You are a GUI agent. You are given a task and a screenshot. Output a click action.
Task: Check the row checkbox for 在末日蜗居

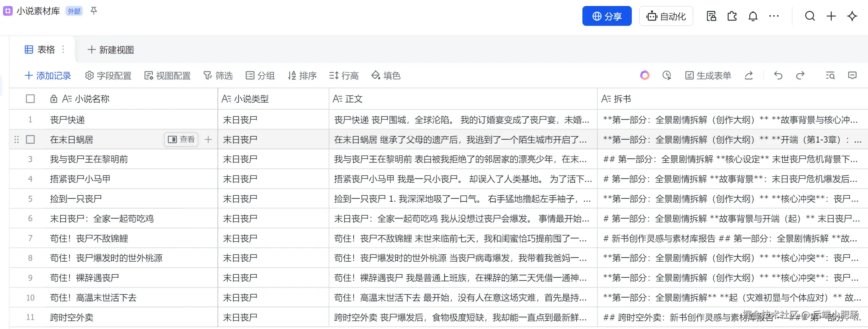pyautogui.click(x=30, y=140)
